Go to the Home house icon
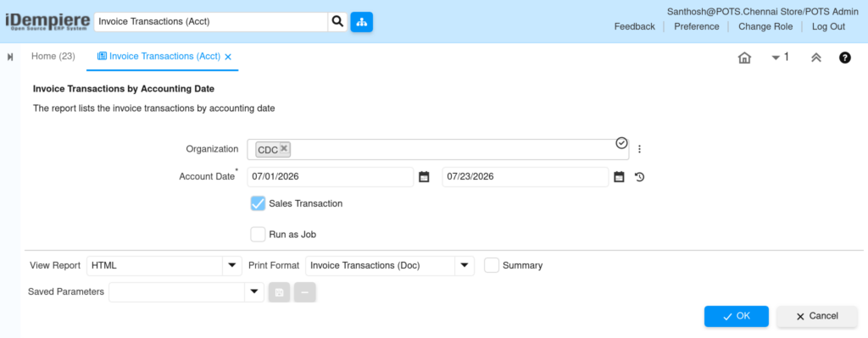 [744, 58]
